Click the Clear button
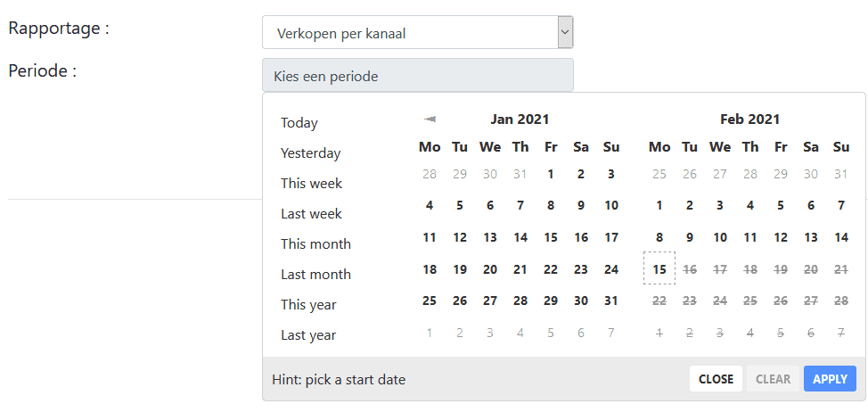The height and width of the screenshot is (412, 868). tap(773, 379)
